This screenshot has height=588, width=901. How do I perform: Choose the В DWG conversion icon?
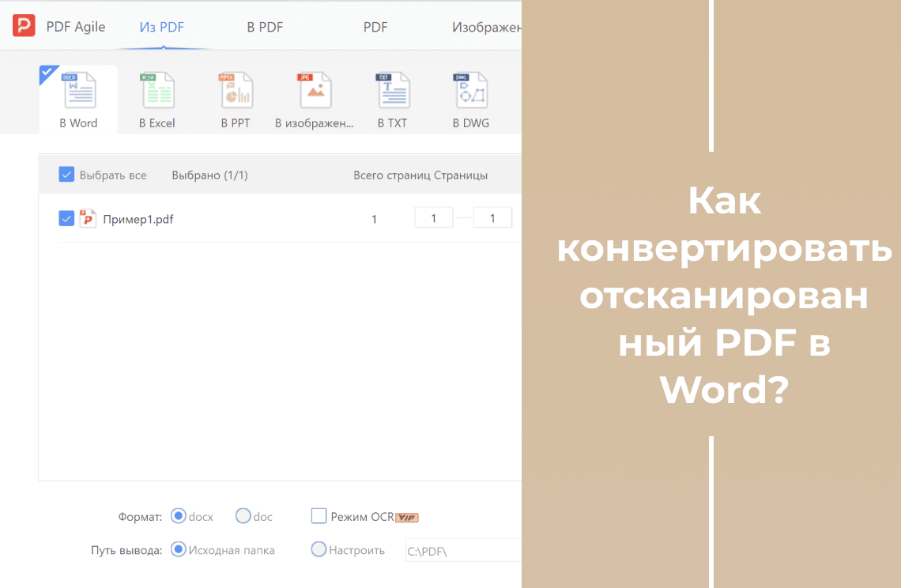pyautogui.click(x=471, y=92)
